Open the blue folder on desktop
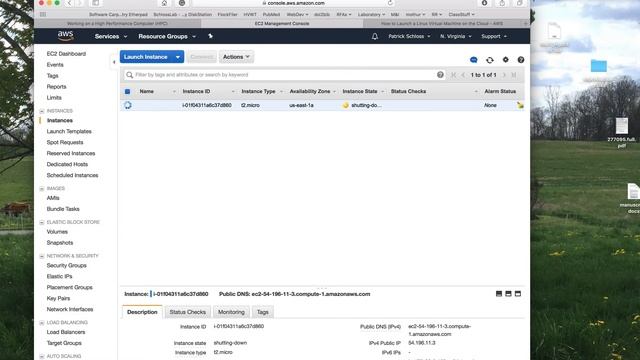This screenshot has height=360, width=640. 599,66
